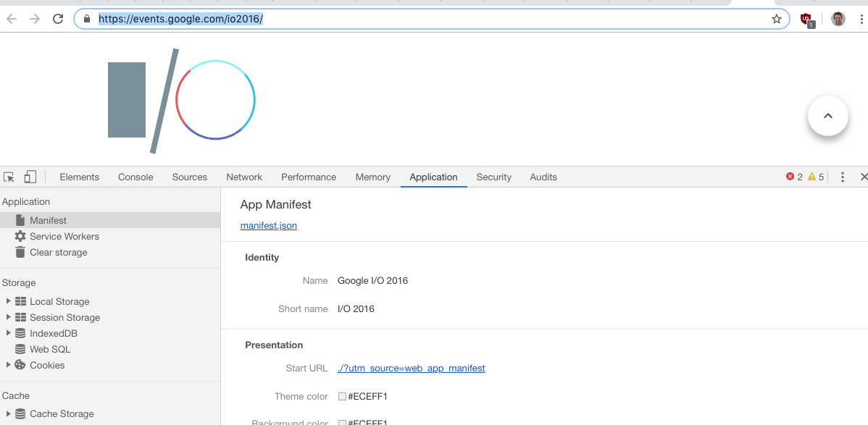Click the 'Google I/O 2016' name value

coord(372,281)
